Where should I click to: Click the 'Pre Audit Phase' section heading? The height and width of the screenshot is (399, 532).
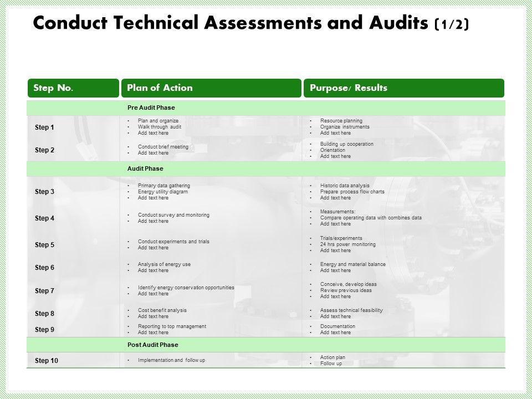(x=151, y=108)
